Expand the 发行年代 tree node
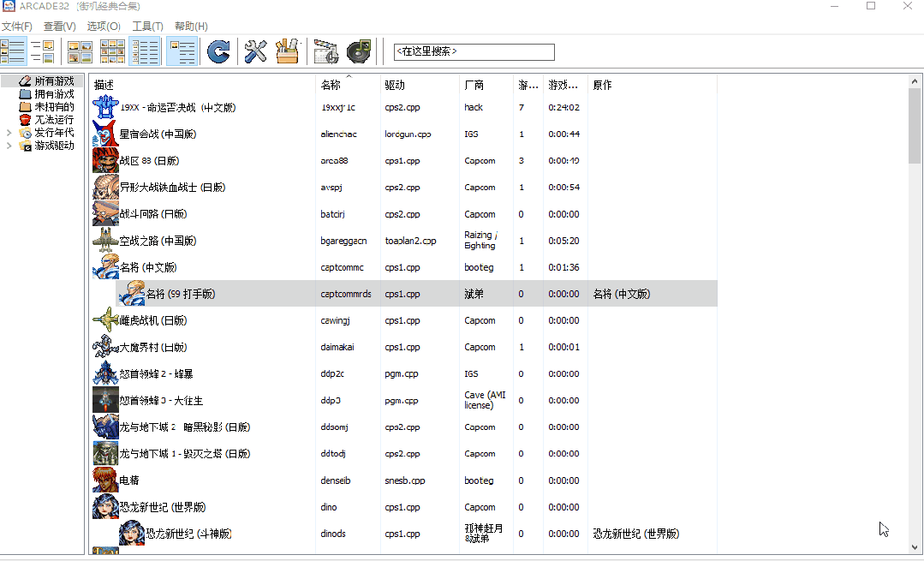This screenshot has width=924, height=561. pos(9,133)
